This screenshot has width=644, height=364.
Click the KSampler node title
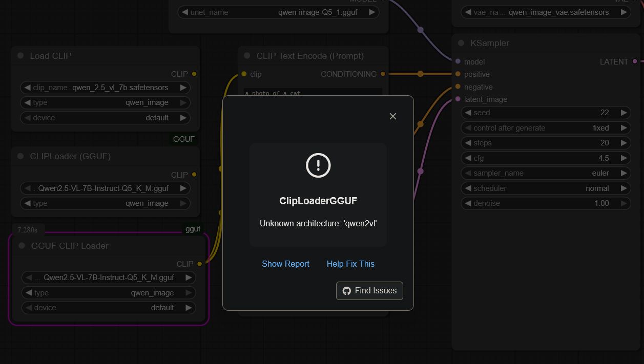point(490,43)
